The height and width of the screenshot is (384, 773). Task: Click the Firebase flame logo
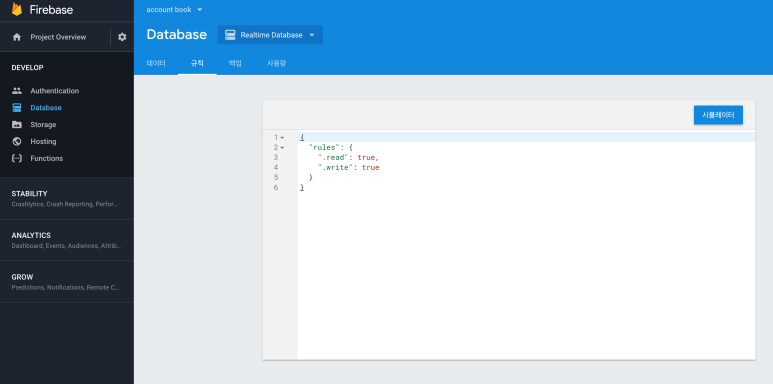(17, 9)
